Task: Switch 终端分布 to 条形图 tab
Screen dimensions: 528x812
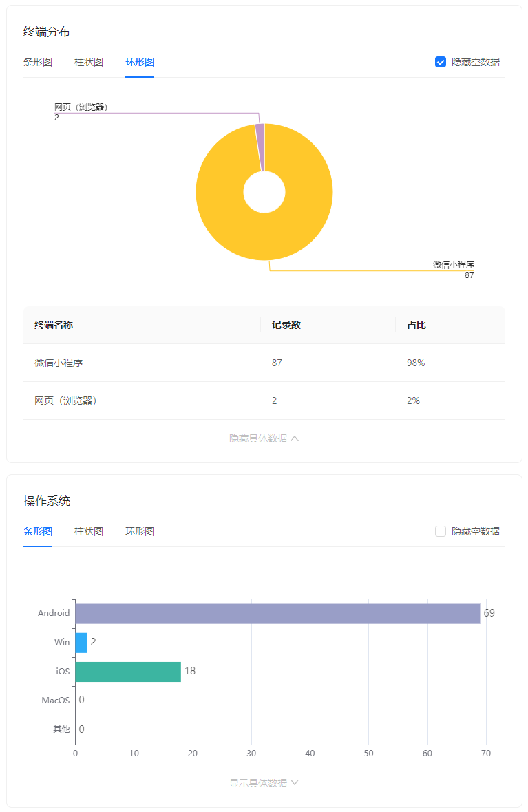Action: click(x=38, y=62)
